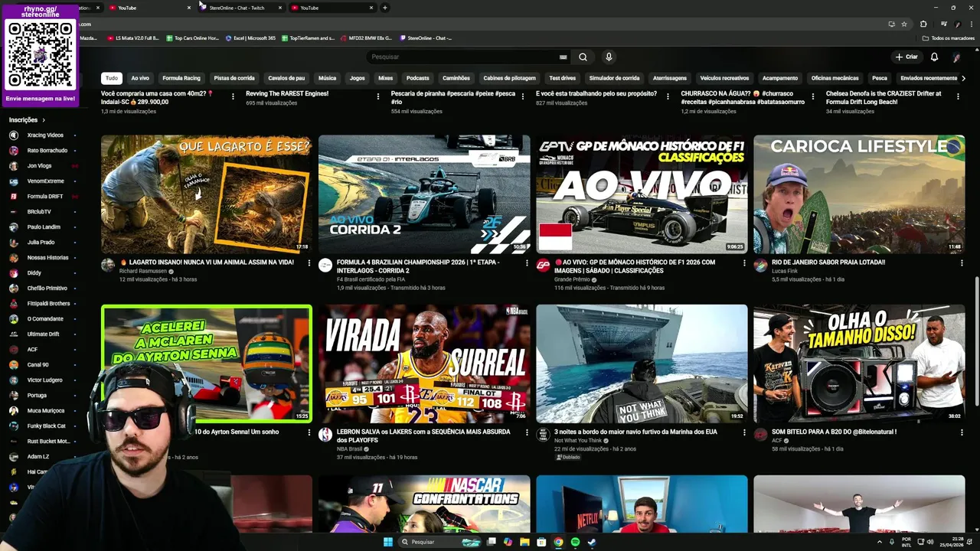The height and width of the screenshot is (551, 980).
Task: Expand the Inscrições section arrow
Action: tap(44, 120)
